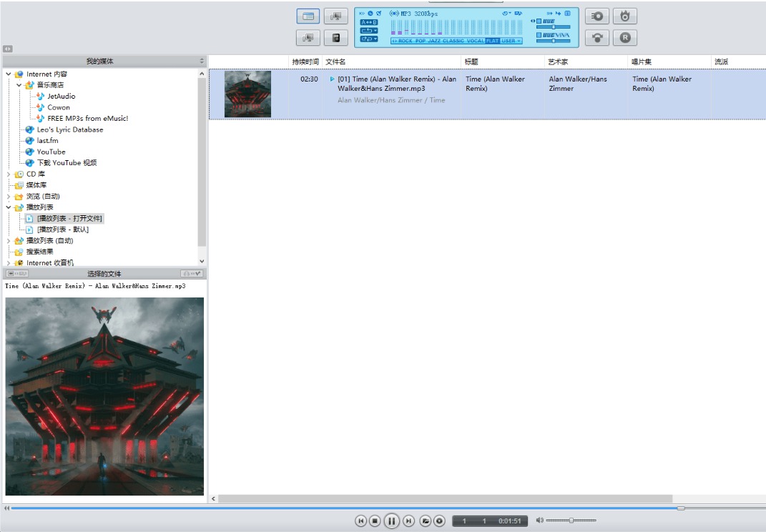Select [播放列表 - 默认] playlist
Viewport: 766px width, 532px height.
[63, 230]
